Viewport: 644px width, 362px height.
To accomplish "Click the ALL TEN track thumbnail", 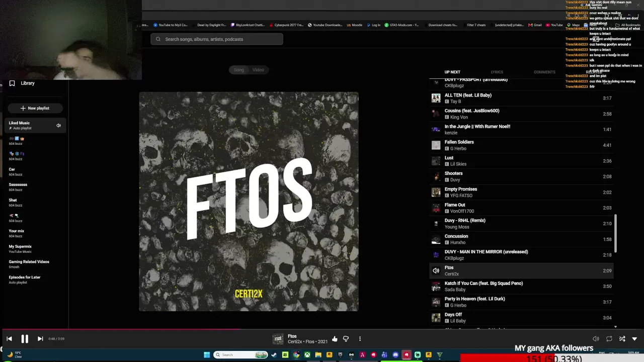I will (436, 98).
